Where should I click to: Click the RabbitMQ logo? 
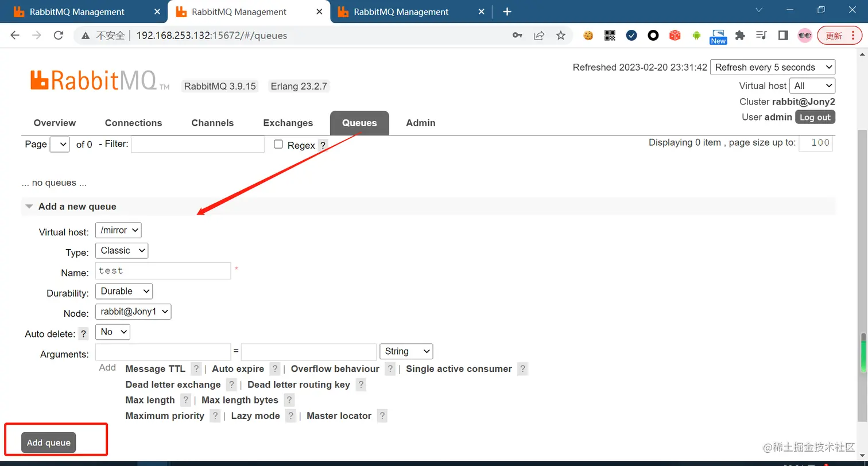tap(100, 80)
